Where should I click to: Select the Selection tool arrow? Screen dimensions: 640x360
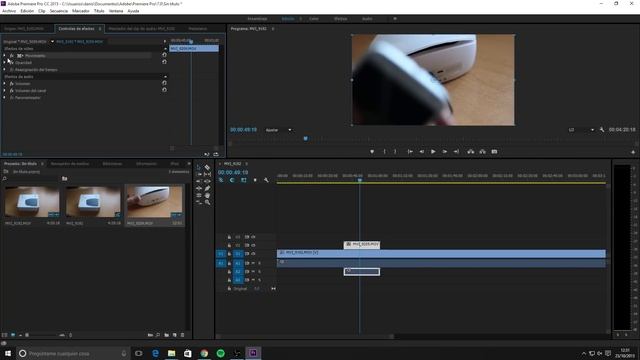(x=199, y=167)
